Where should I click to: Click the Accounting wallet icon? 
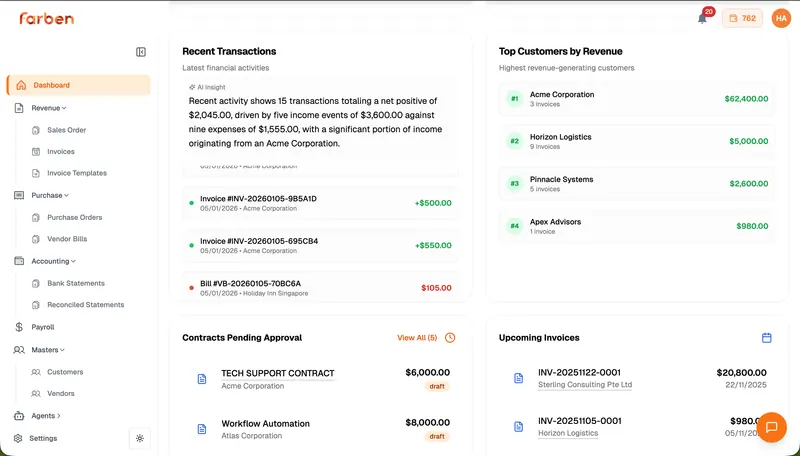(19, 261)
